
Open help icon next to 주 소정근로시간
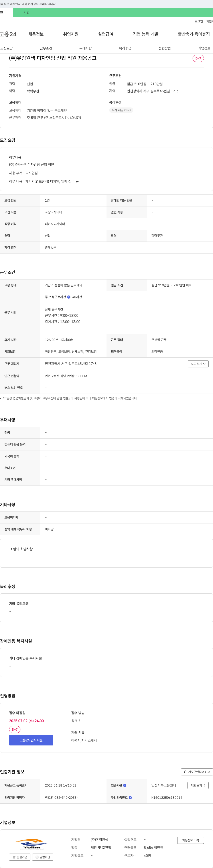coord(69,297)
